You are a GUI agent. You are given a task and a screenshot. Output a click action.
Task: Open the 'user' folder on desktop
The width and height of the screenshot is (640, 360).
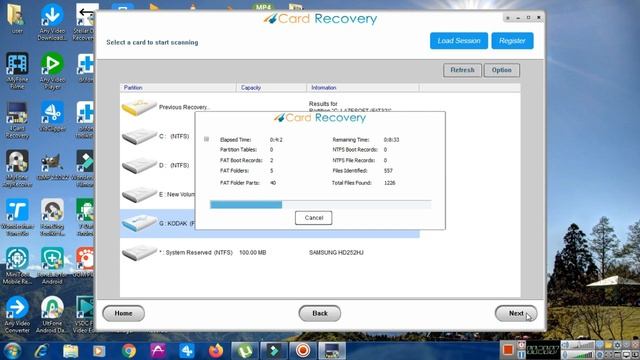[x=17, y=18]
